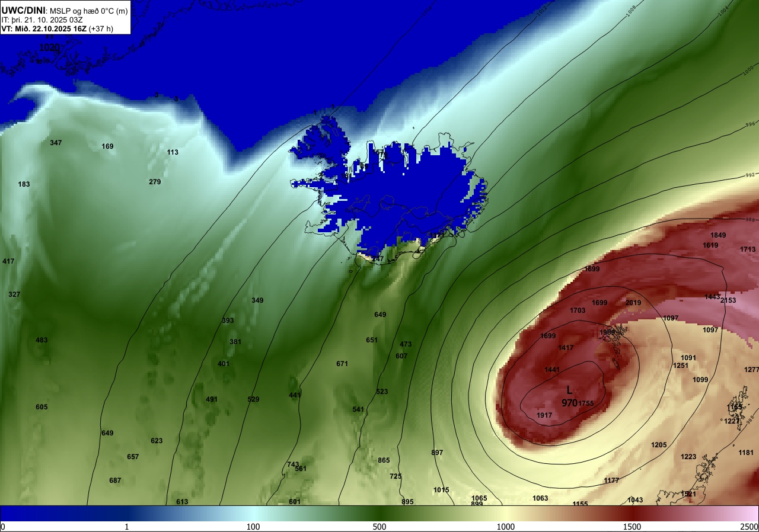The image size is (759, 532).
Task: Click the "1063" height value
Action: (540, 498)
